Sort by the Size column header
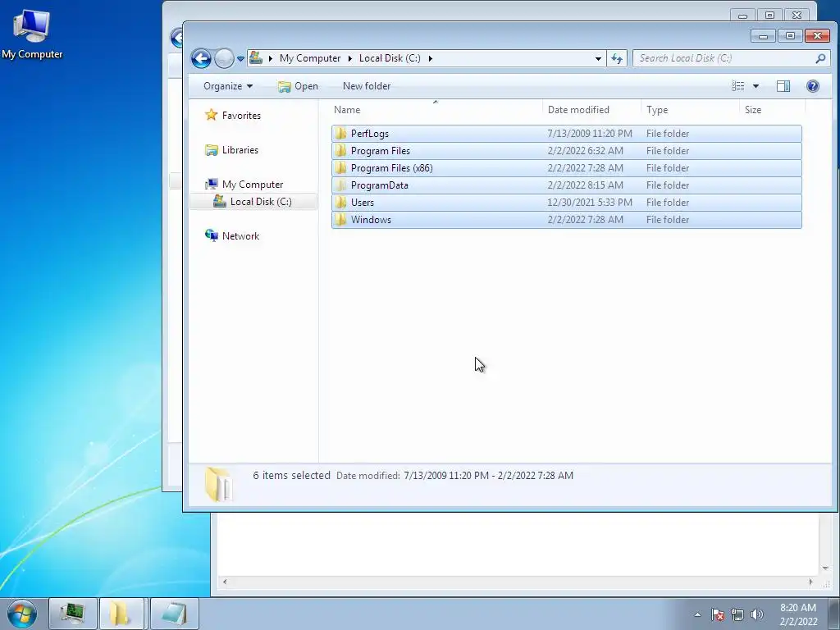 [x=773, y=110]
